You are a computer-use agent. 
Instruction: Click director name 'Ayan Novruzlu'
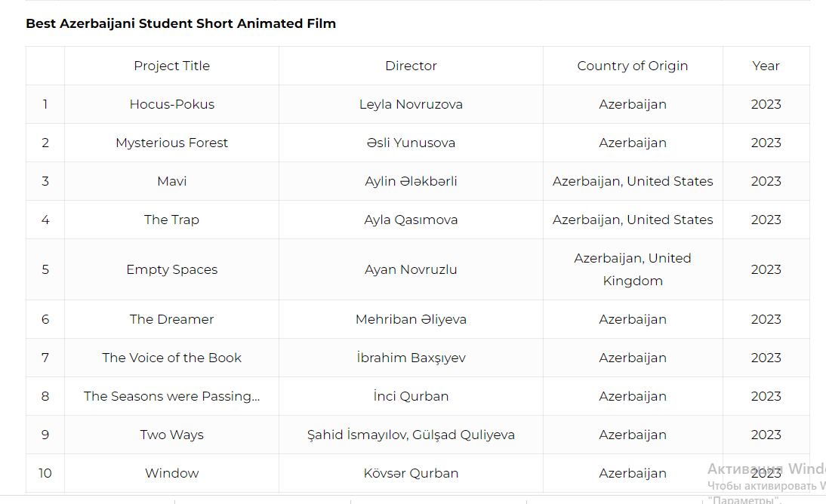click(411, 269)
